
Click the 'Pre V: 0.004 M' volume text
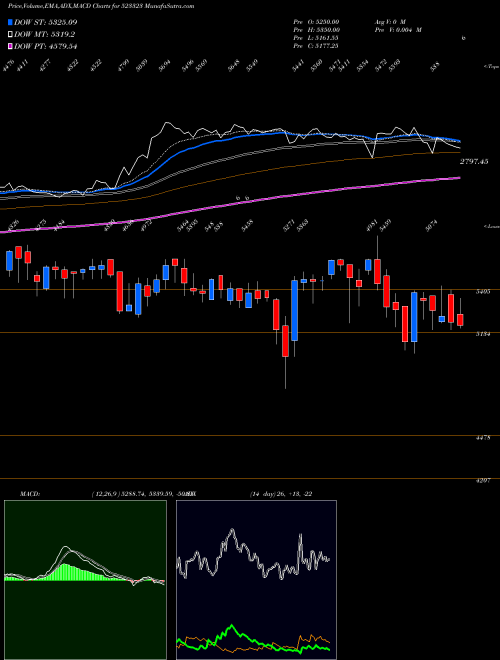[x=398, y=30]
